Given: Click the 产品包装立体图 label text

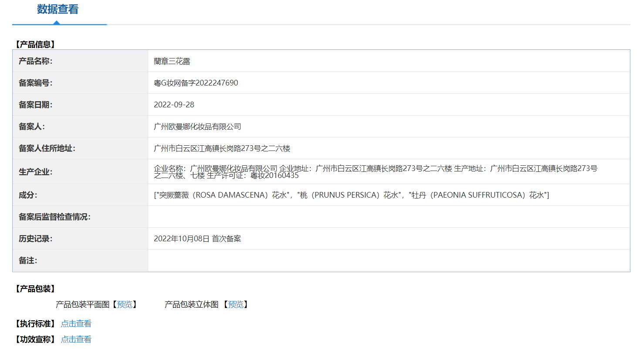Looking at the screenshot, I should (x=192, y=305).
